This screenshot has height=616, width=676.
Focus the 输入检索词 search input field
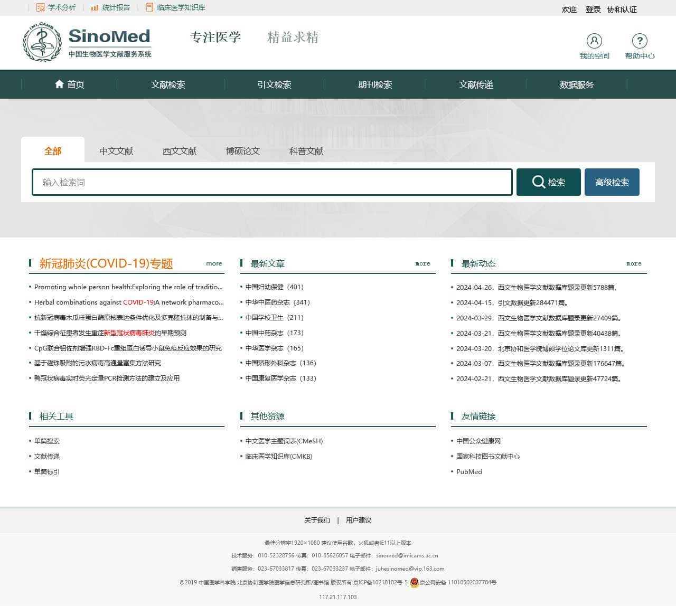coord(272,182)
